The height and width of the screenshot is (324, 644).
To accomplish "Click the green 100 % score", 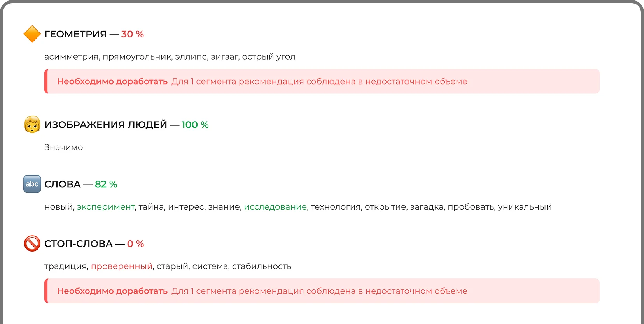I will (x=195, y=125).
